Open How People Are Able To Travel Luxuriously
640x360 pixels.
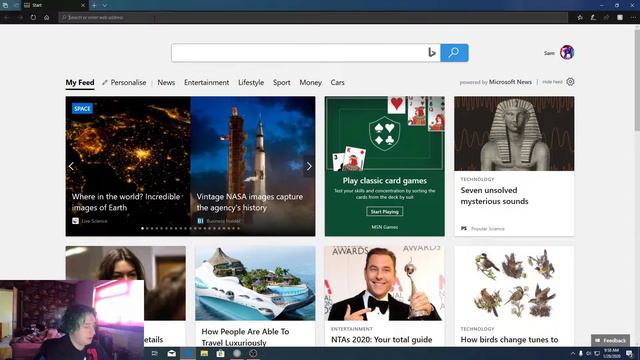pyautogui.click(x=245, y=337)
